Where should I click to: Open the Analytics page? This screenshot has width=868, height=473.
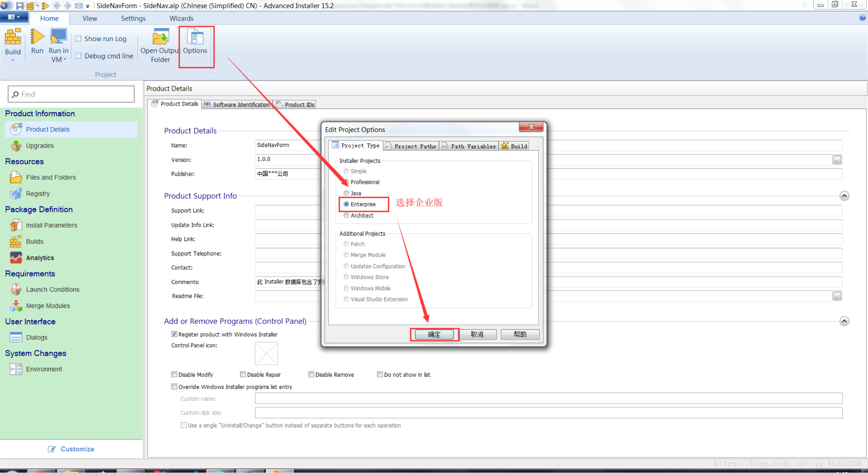[x=40, y=258]
